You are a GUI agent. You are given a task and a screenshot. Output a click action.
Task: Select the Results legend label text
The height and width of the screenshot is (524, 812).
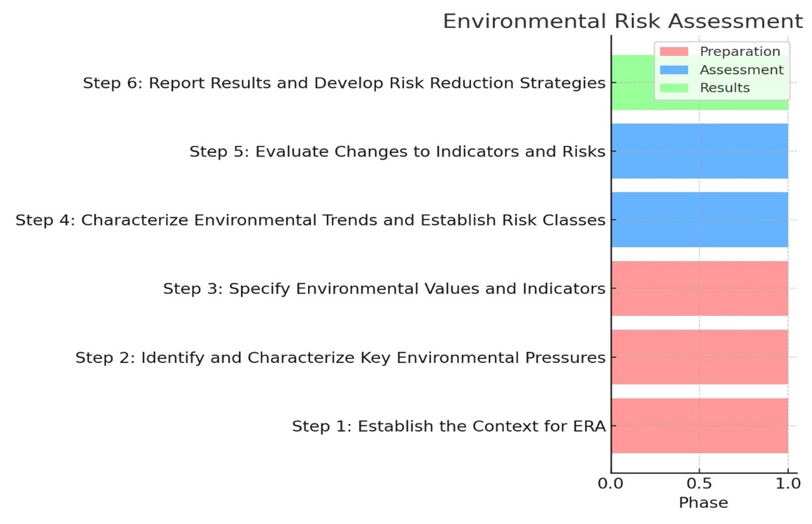click(x=724, y=88)
